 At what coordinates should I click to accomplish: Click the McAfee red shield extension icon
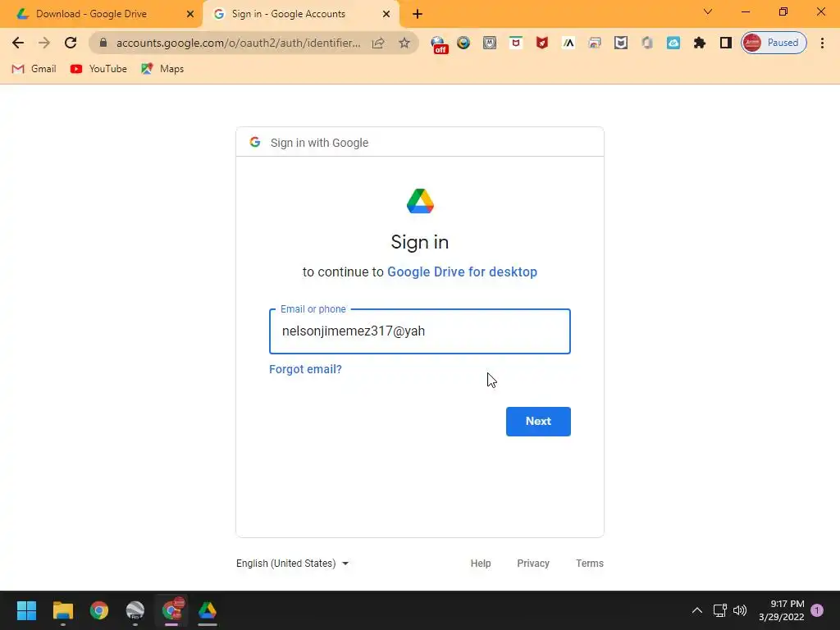click(542, 43)
